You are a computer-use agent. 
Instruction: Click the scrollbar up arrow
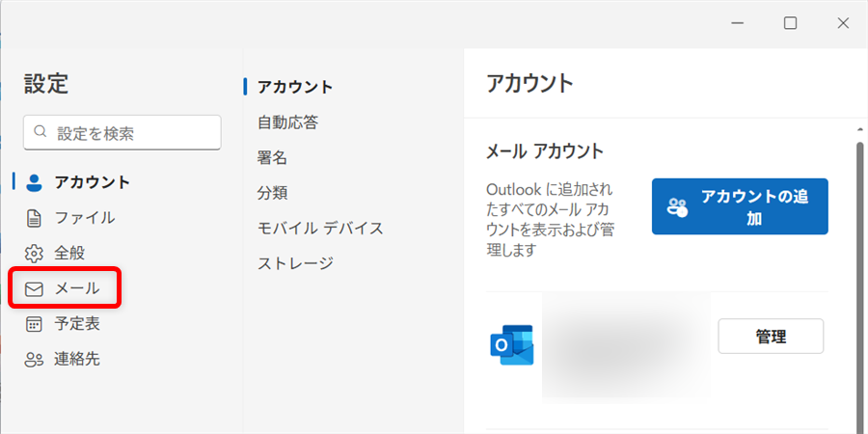pos(859,130)
